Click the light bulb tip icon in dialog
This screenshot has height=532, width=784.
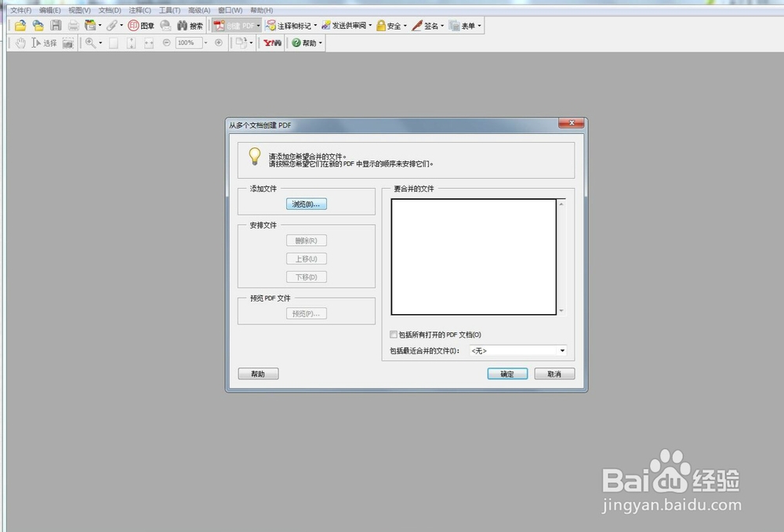click(255, 157)
